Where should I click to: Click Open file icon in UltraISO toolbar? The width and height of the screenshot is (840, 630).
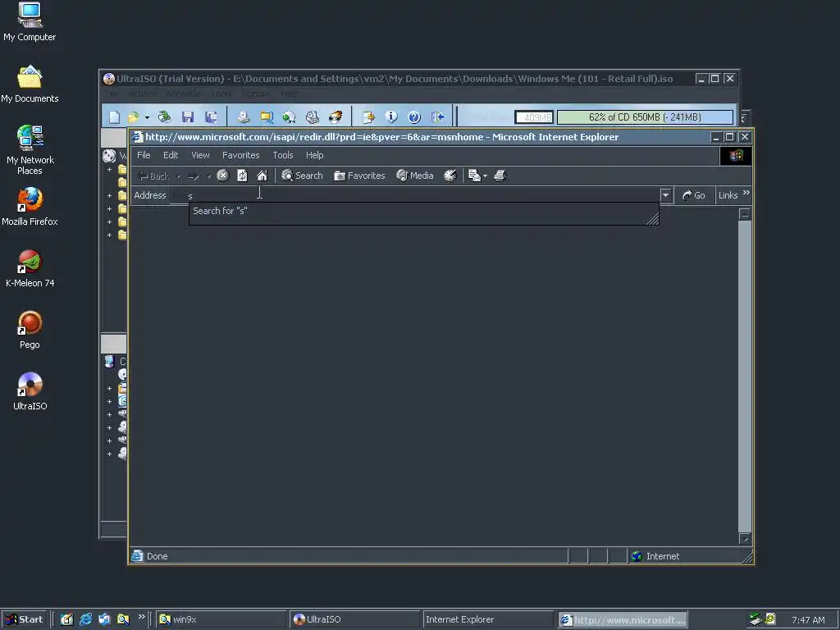133,116
